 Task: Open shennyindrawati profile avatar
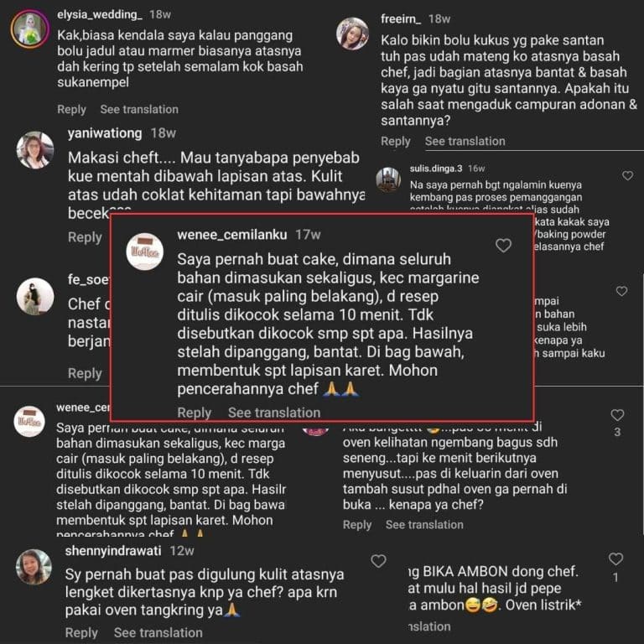pyautogui.click(x=34, y=567)
